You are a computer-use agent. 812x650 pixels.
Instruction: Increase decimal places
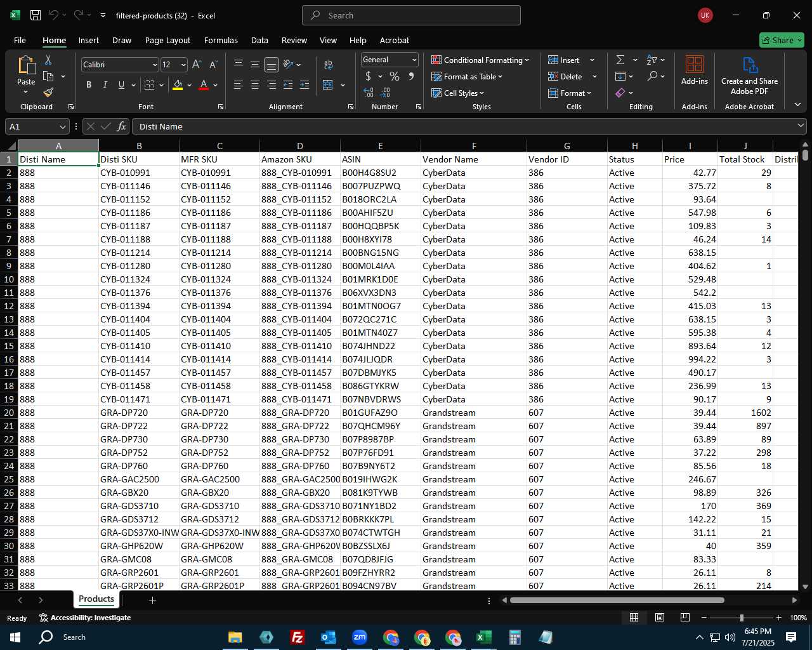pos(369,93)
